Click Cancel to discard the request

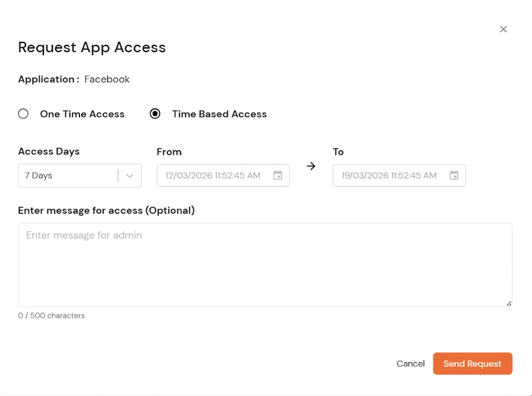410,363
